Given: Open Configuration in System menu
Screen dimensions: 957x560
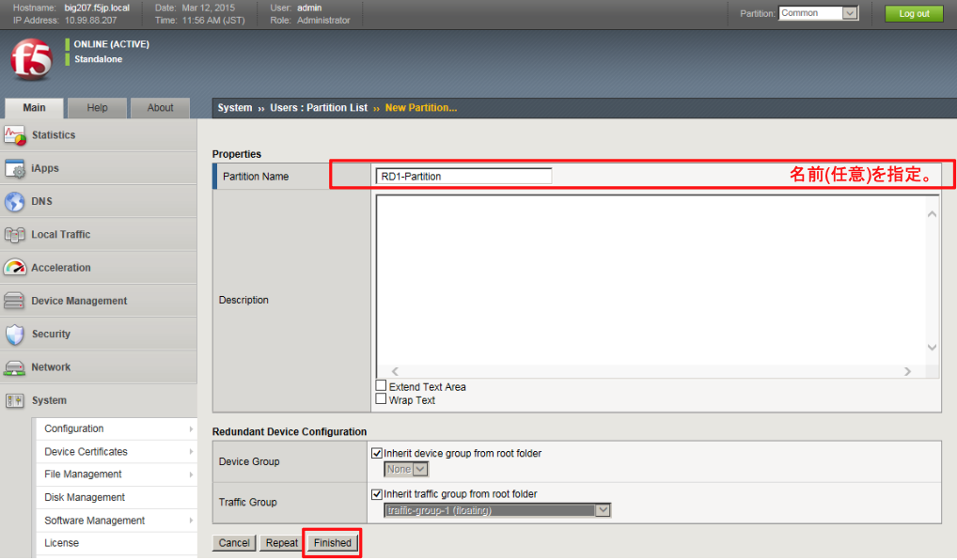Looking at the screenshot, I should pyautogui.click(x=117, y=428).
